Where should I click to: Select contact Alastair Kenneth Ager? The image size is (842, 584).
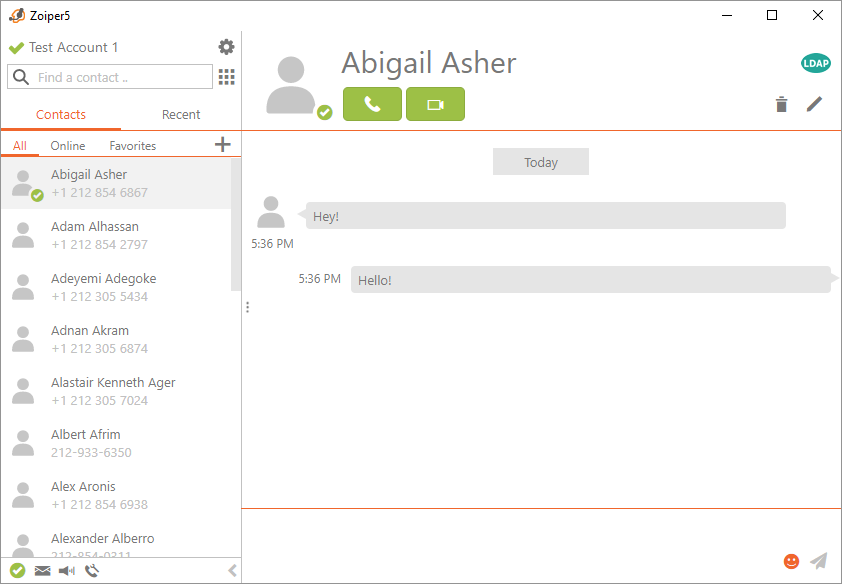[113, 391]
